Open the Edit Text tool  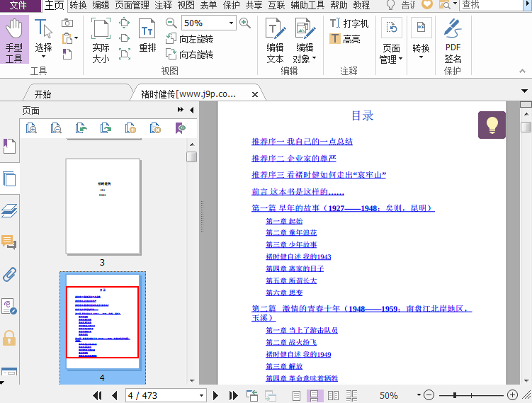tap(275, 40)
